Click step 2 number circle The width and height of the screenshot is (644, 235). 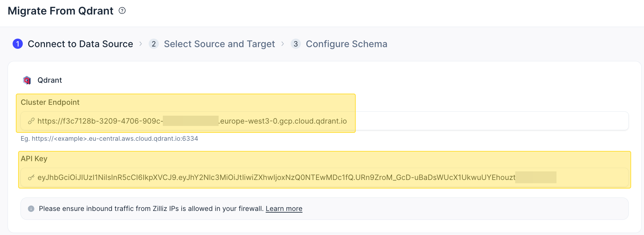154,44
